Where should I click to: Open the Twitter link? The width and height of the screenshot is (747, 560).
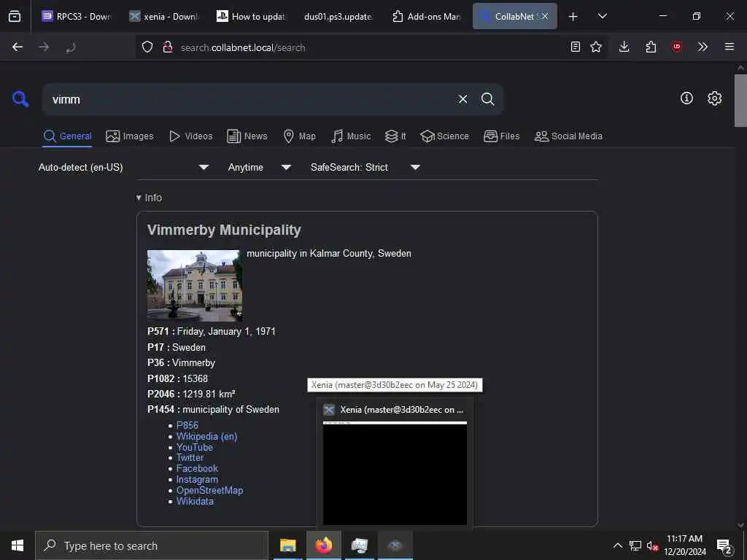point(190,458)
